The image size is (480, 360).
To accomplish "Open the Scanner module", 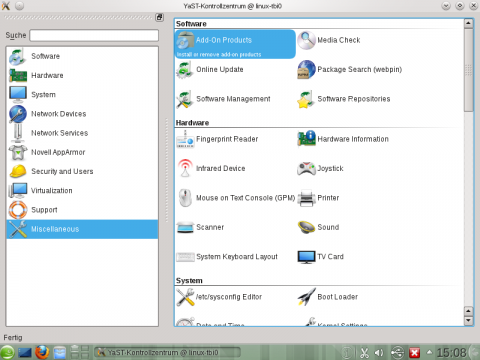I will pos(200,227).
